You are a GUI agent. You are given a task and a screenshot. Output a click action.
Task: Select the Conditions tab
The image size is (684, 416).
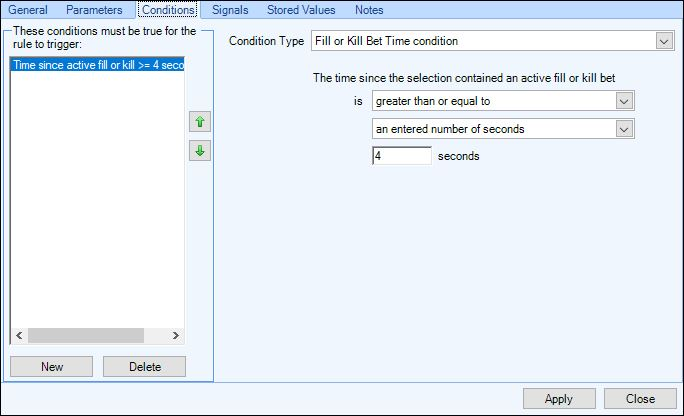(x=168, y=10)
